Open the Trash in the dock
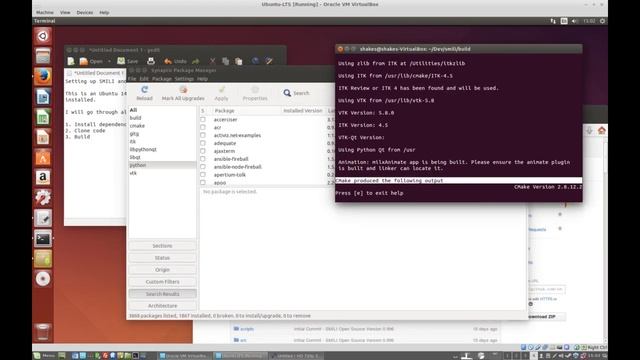Screen dimensions: 640x360 [x=43, y=331]
